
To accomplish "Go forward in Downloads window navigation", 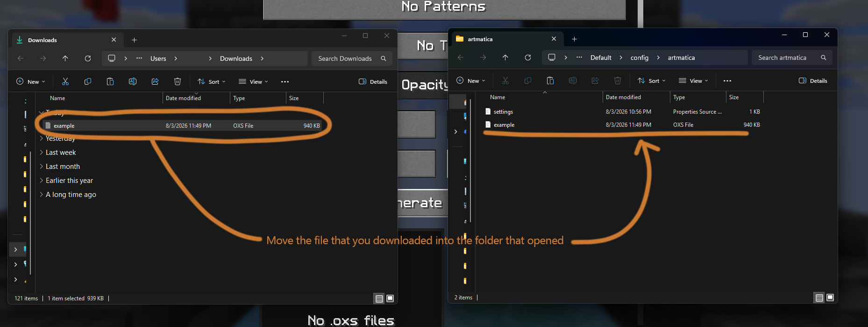I will click(43, 58).
